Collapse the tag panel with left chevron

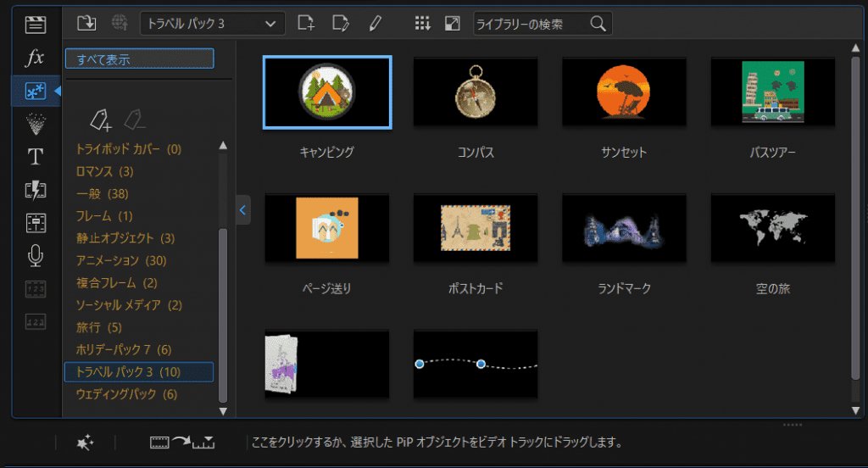243,209
